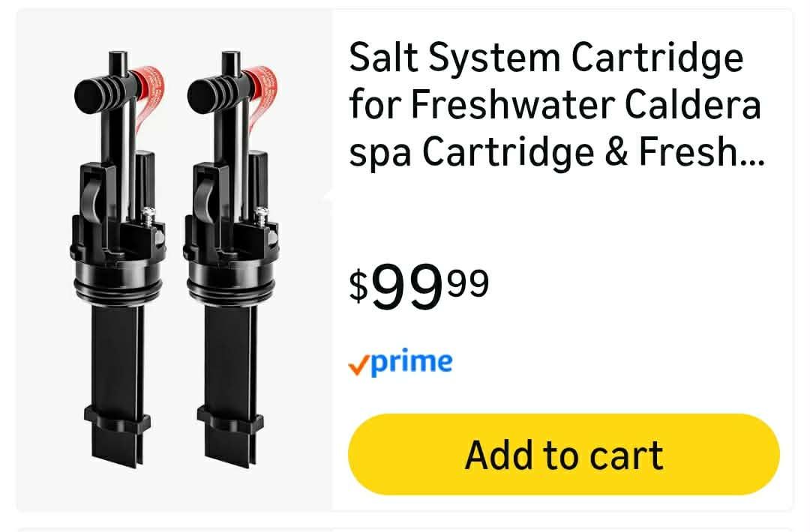The height and width of the screenshot is (532, 810).
Task: Click the orange Prime checkmark icon
Action: click(x=358, y=366)
